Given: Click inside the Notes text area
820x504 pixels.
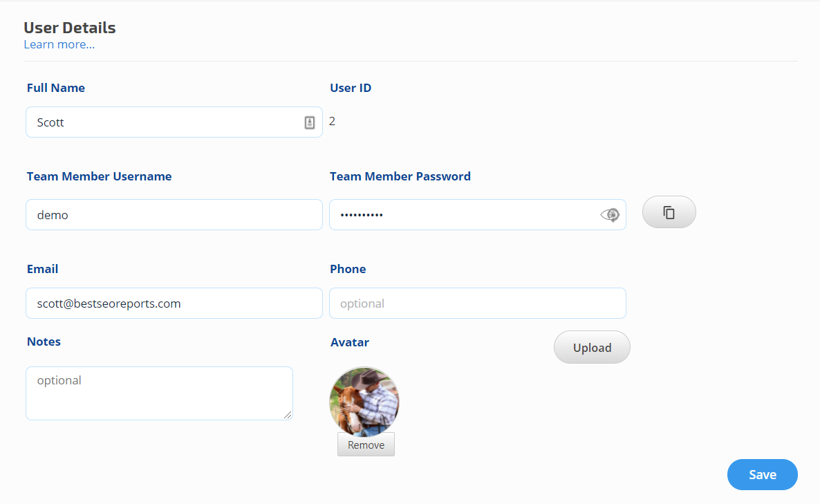Looking at the screenshot, I should [159, 393].
